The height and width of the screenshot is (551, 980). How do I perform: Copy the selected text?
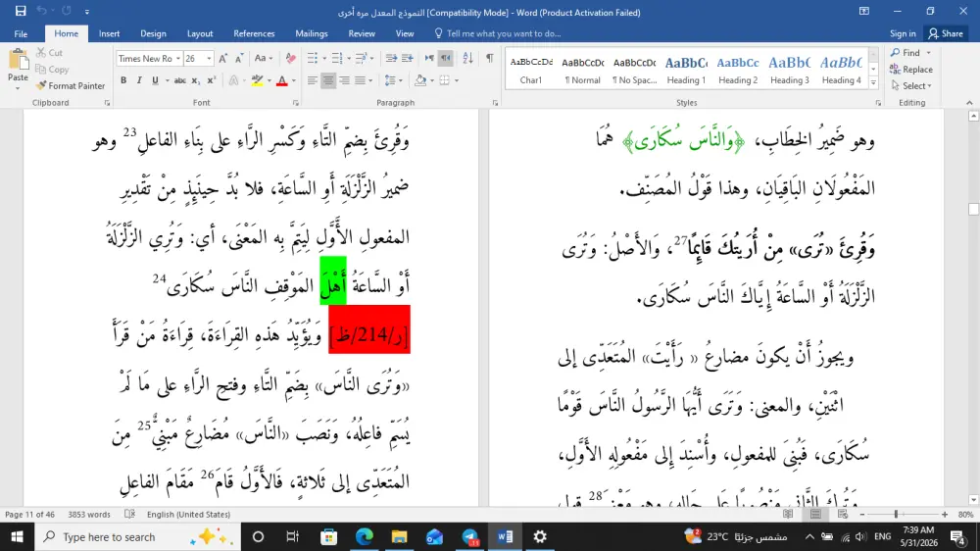pos(52,70)
